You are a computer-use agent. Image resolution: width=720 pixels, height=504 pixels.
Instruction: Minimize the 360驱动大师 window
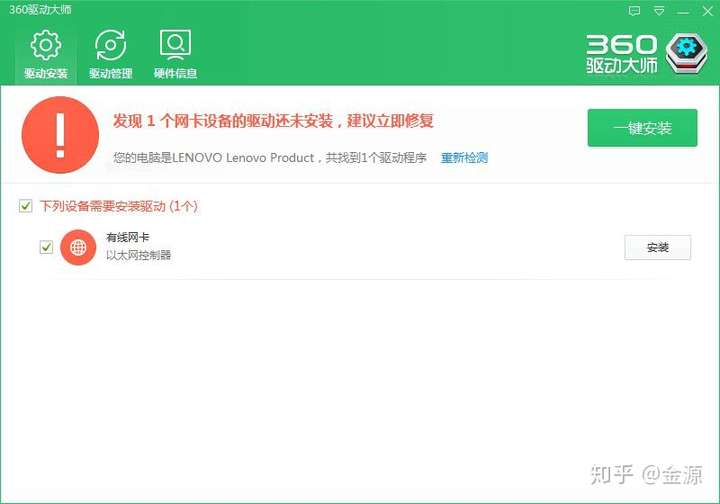tap(683, 11)
